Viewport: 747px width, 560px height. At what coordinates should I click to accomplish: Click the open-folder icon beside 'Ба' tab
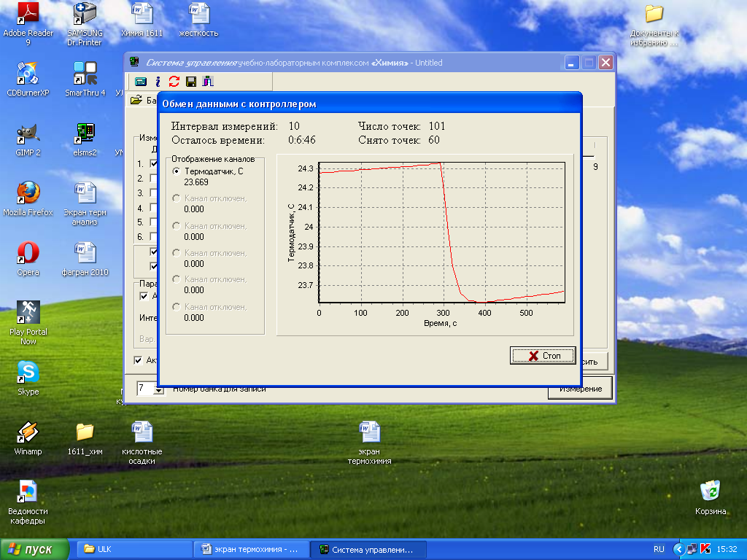coord(136,100)
